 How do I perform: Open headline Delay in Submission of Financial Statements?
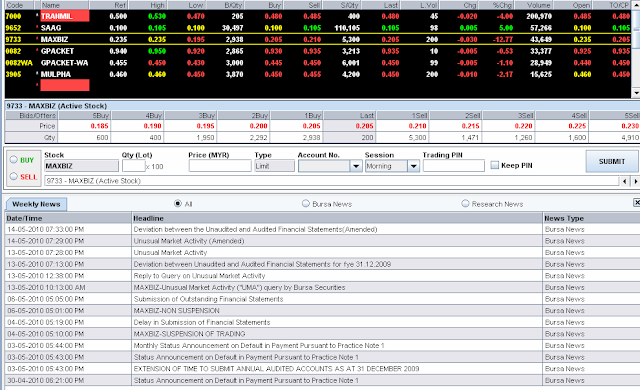pyautogui.click(x=202, y=322)
